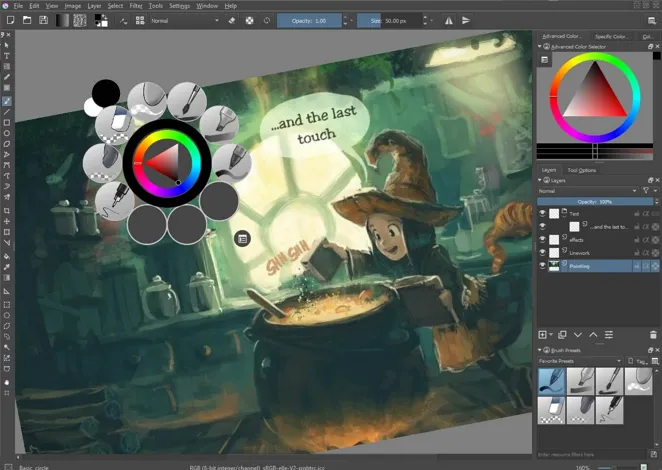Click the Tag button in Brush Presets
Screen dimensions: 662x470
pyautogui.click(x=641, y=360)
